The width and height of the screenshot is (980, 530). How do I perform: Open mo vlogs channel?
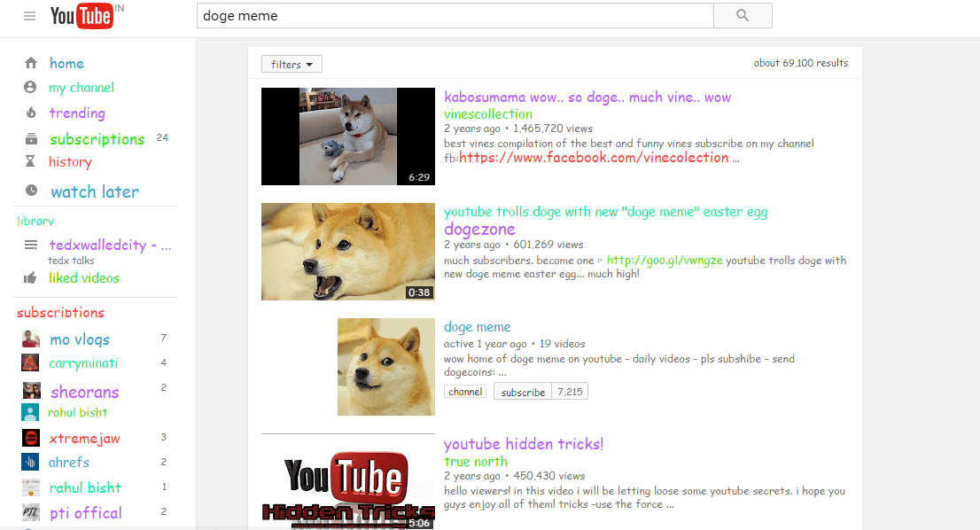pyautogui.click(x=80, y=339)
